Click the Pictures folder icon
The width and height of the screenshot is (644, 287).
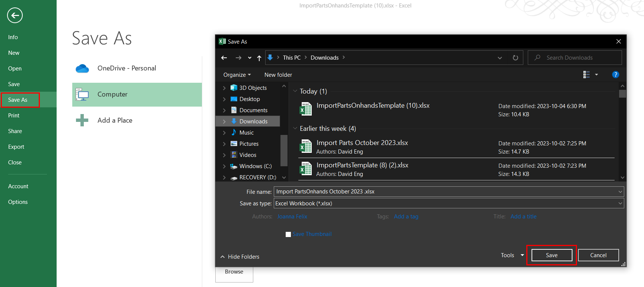(x=234, y=143)
